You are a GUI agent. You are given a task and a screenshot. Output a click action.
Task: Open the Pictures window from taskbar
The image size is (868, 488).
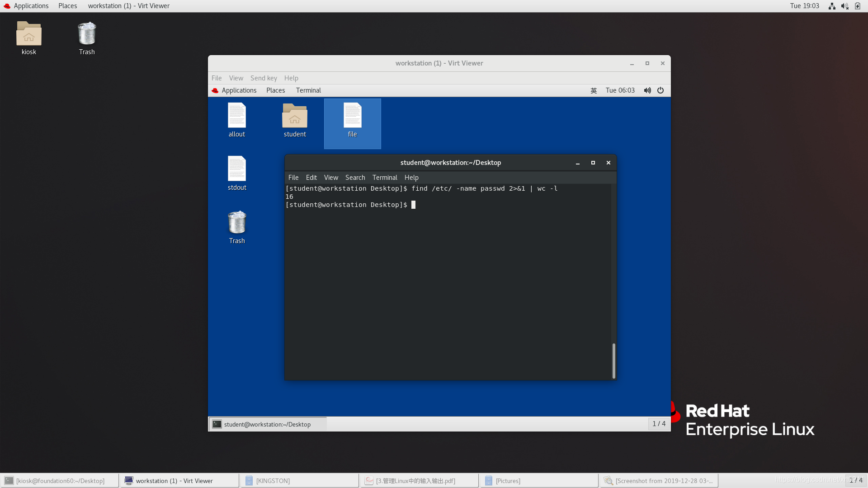pyautogui.click(x=508, y=481)
